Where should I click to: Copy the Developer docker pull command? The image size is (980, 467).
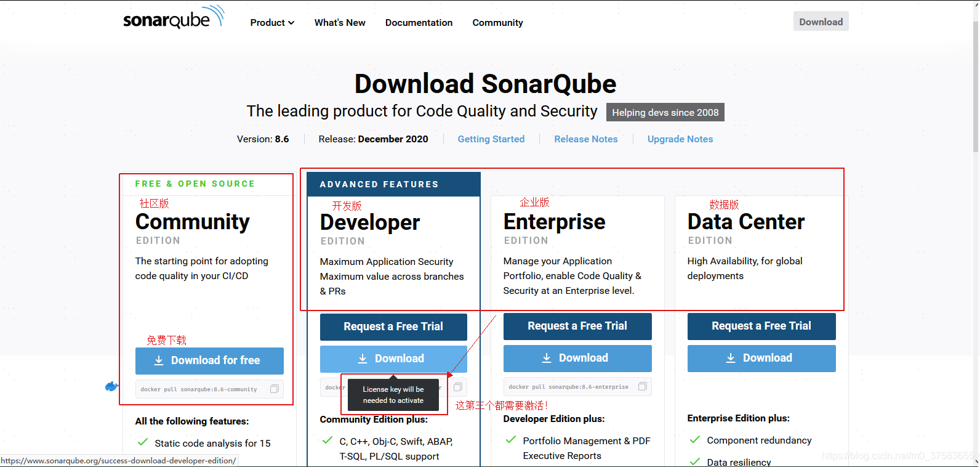[458, 387]
